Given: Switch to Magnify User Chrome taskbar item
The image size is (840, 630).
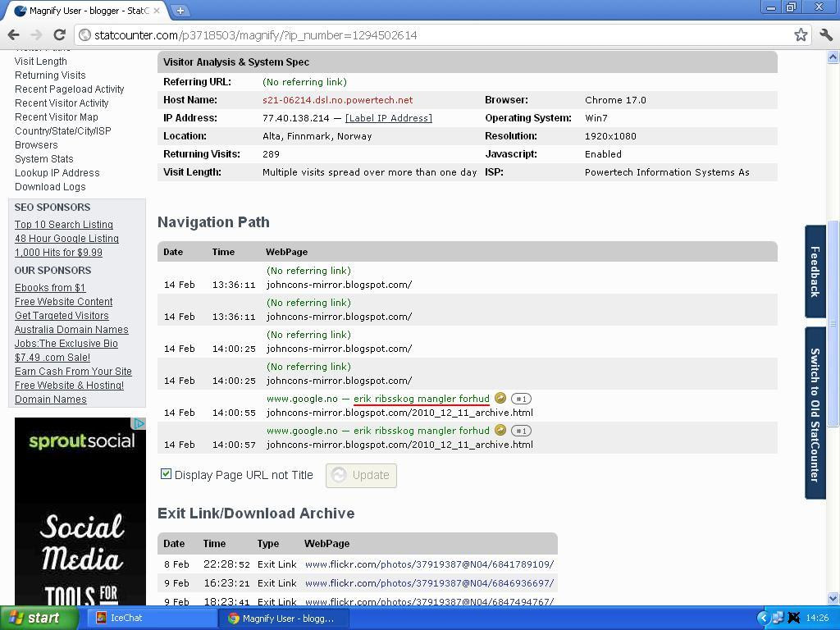Looking at the screenshot, I should pos(284,619).
